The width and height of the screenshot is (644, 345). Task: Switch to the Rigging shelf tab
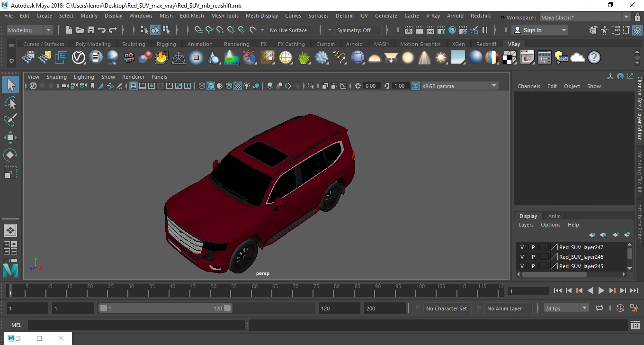166,44
